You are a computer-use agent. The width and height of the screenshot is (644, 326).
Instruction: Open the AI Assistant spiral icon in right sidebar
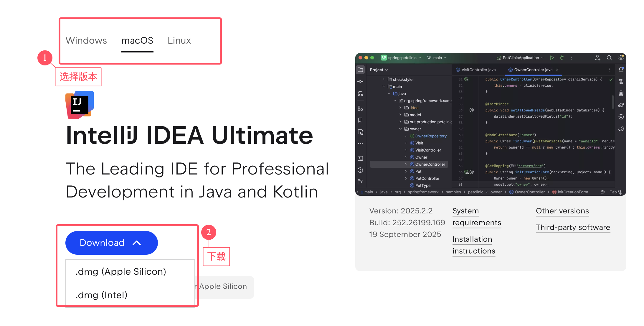(621, 81)
